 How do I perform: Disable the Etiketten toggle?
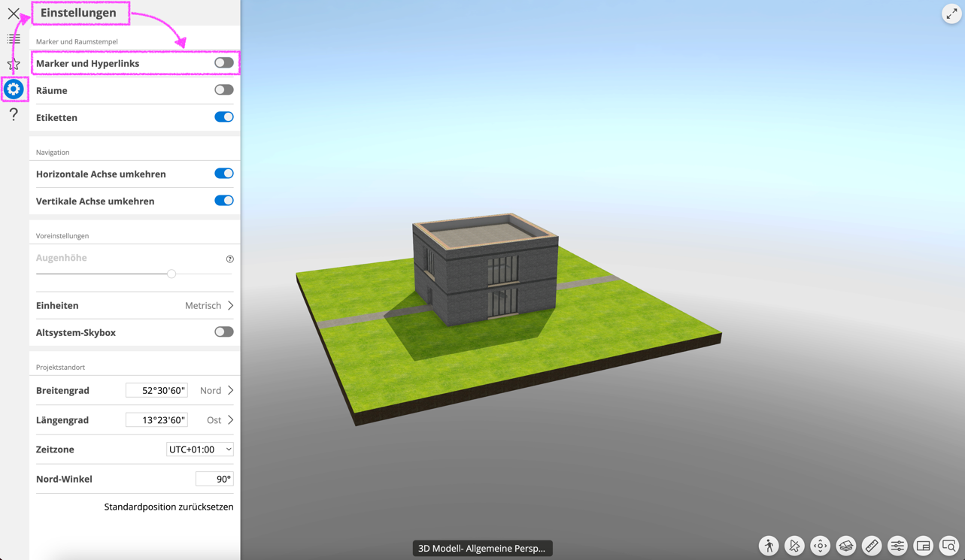(223, 117)
